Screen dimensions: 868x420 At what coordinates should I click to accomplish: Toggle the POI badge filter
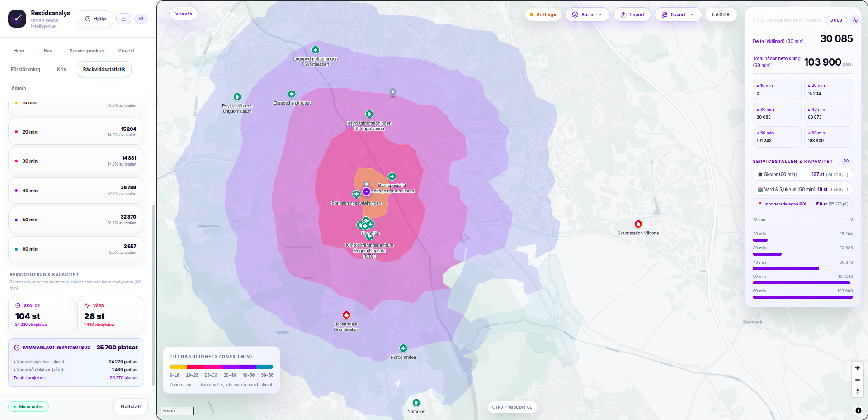tap(846, 161)
